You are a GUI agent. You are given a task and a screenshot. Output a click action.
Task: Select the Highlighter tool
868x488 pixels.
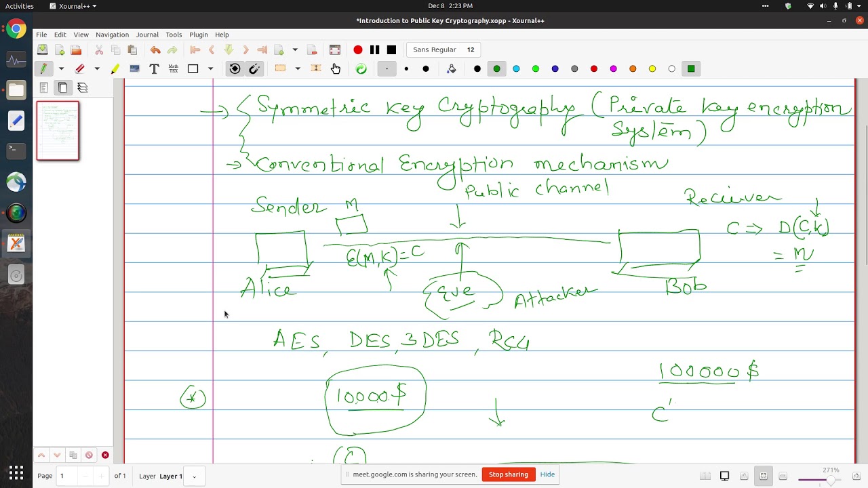[115, 68]
